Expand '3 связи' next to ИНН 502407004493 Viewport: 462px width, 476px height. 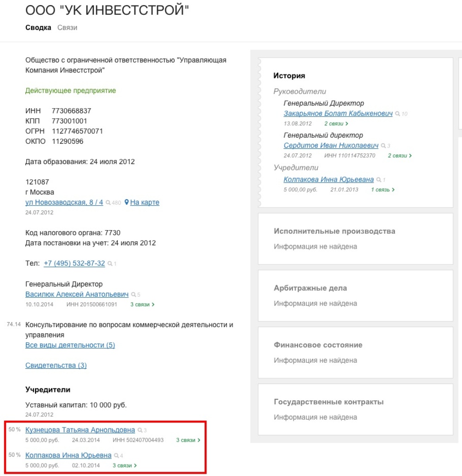pyautogui.click(x=188, y=440)
